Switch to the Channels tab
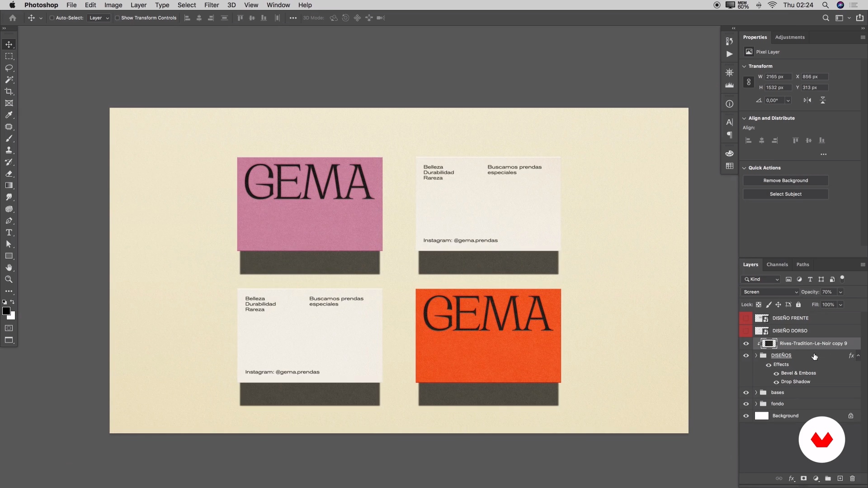The image size is (868, 488). 777,264
